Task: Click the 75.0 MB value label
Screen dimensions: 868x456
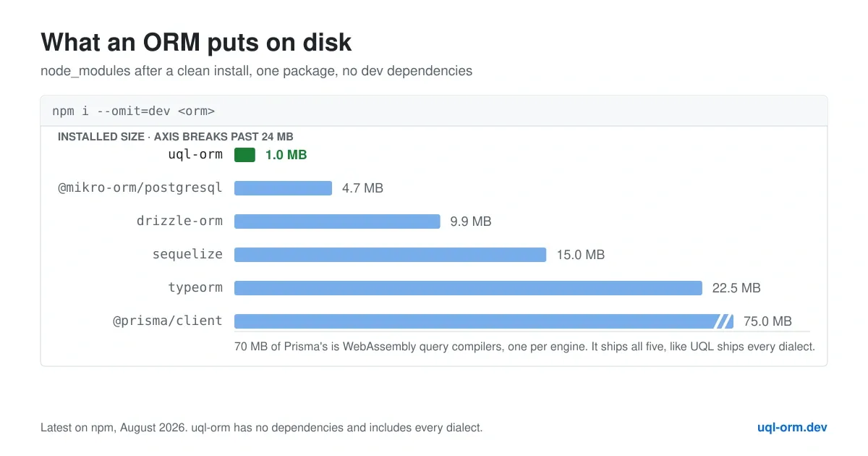Action: [x=767, y=321]
